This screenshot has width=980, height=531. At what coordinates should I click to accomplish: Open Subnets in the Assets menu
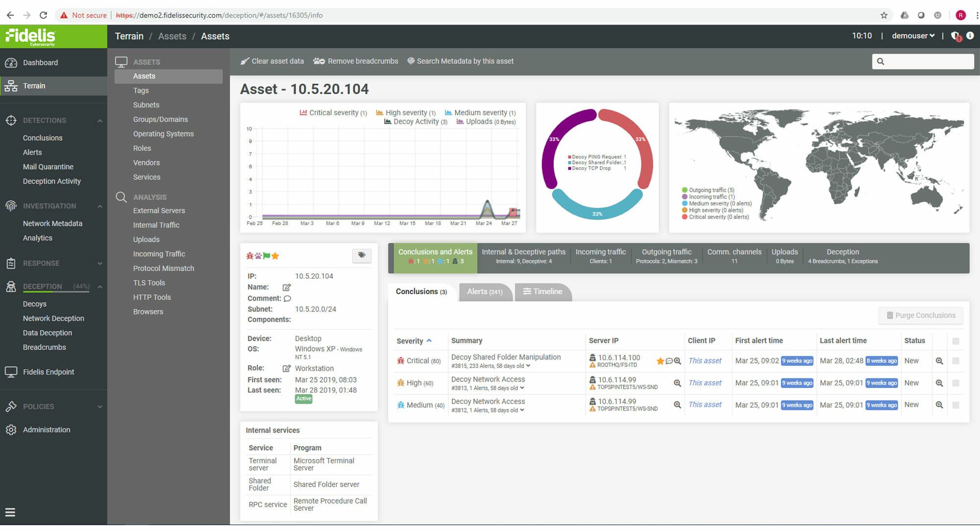pos(146,105)
